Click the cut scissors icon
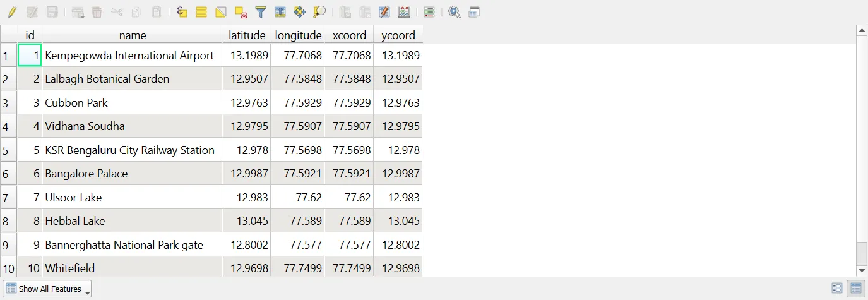The width and height of the screenshot is (868, 300). click(x=117, y=12)
